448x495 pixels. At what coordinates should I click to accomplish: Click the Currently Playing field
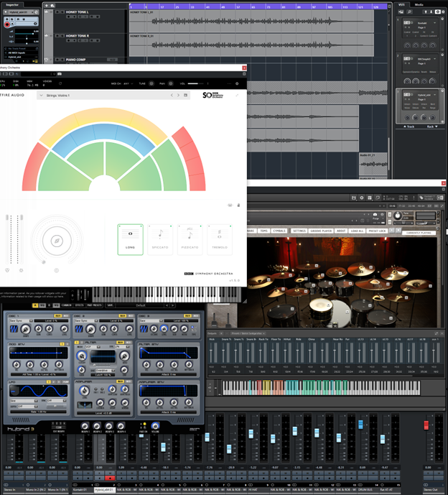(419, 233)
